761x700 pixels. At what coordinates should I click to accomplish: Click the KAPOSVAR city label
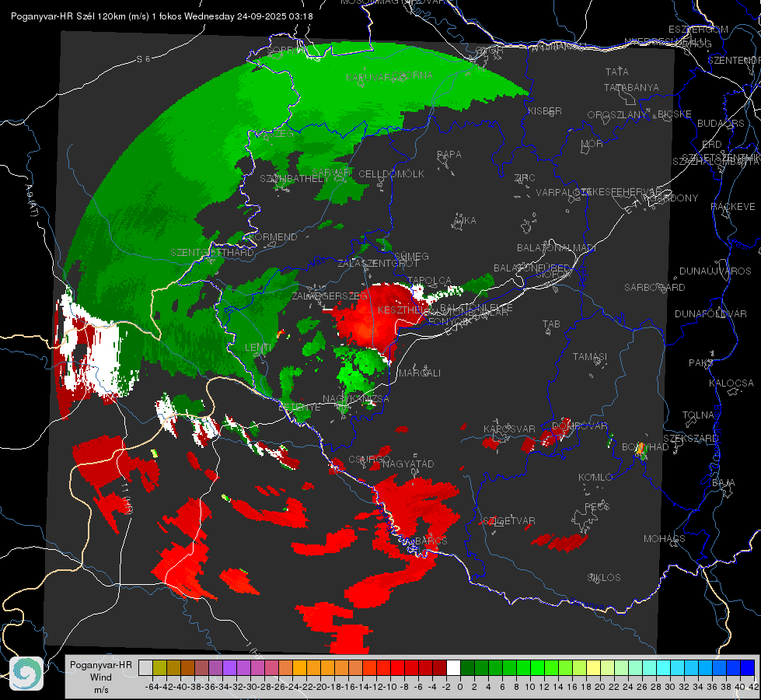[509, 429]
